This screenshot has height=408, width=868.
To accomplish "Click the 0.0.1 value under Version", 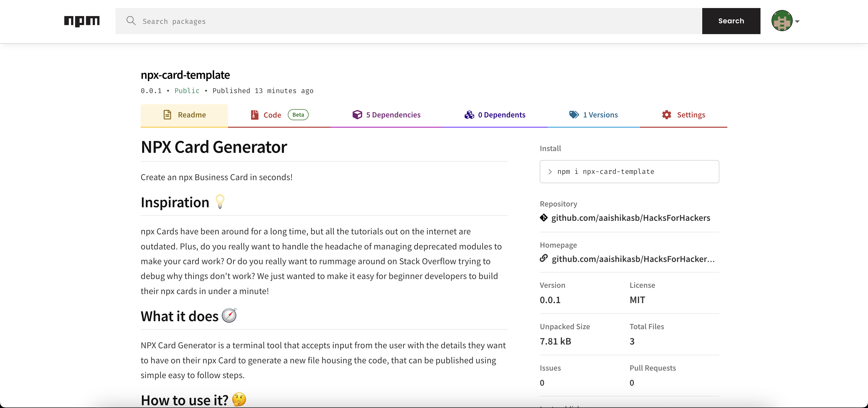I will (550, 300).
